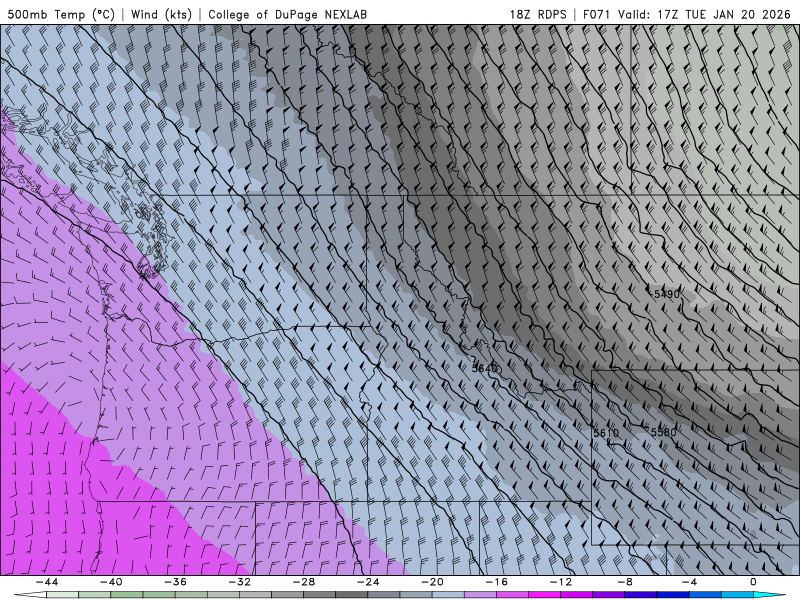Screen dimensions: 800x600
Task: Click the -28 colorbar tick label
Action: coord(304,582)
